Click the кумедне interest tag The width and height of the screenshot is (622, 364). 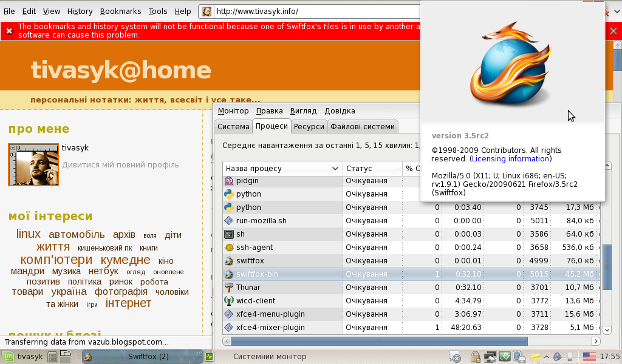pos(125,260)
